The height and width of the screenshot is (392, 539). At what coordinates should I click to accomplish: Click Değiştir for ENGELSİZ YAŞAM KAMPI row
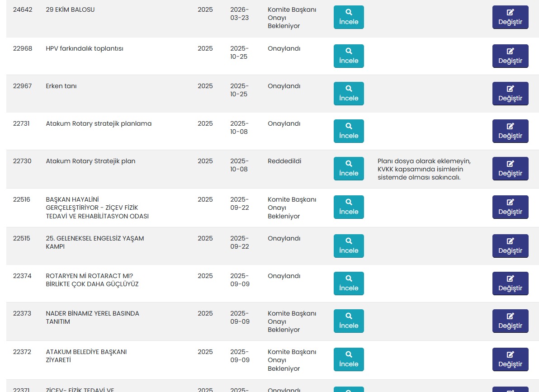(510, 246)
